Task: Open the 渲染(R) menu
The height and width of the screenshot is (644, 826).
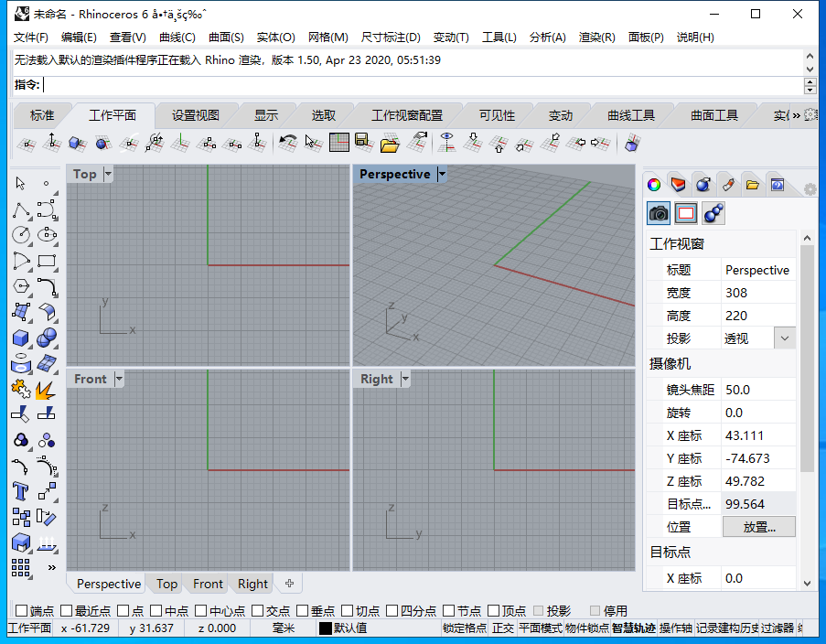Action: click(x=596, y=38)
